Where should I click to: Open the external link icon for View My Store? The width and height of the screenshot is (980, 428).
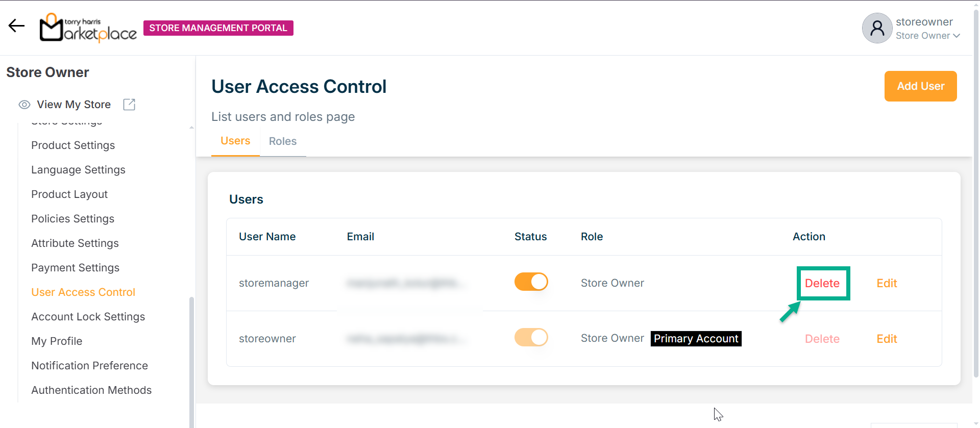pos(129,105)
